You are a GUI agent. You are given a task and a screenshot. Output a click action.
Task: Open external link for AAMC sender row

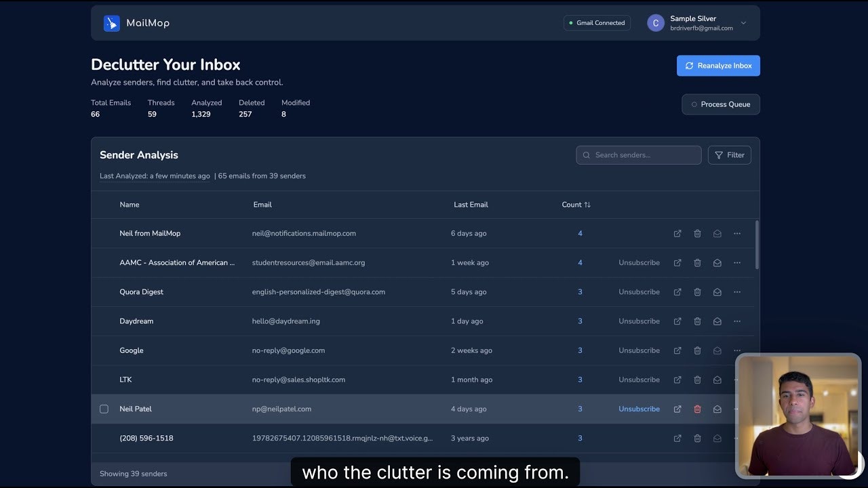coord(677,262)
